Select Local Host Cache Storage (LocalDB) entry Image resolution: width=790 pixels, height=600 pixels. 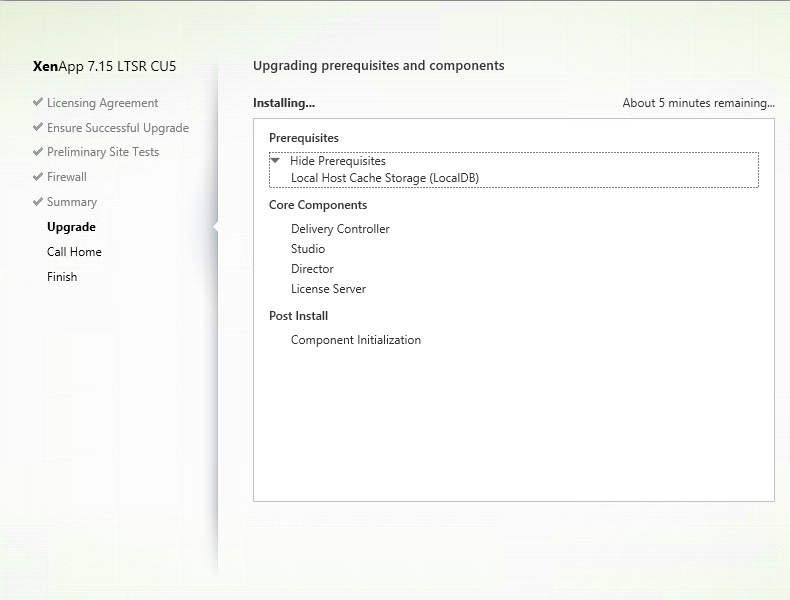pyautogui.click(x=385, y=178)
